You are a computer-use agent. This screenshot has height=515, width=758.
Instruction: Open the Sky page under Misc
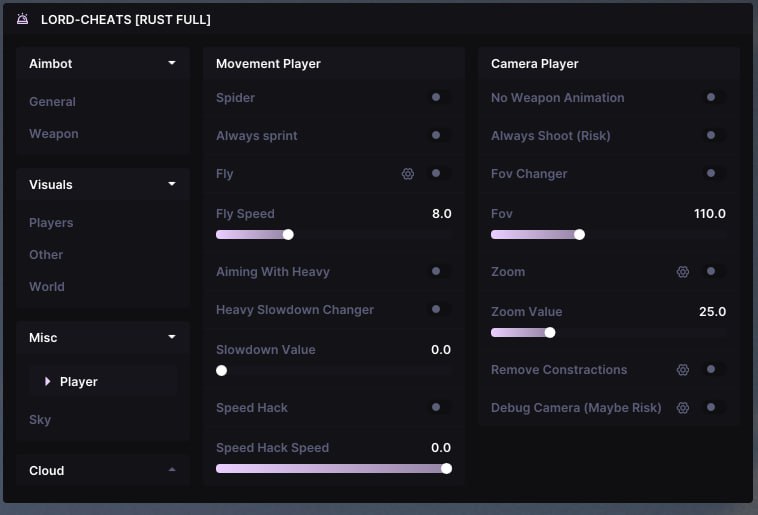[x=40, y=420]
